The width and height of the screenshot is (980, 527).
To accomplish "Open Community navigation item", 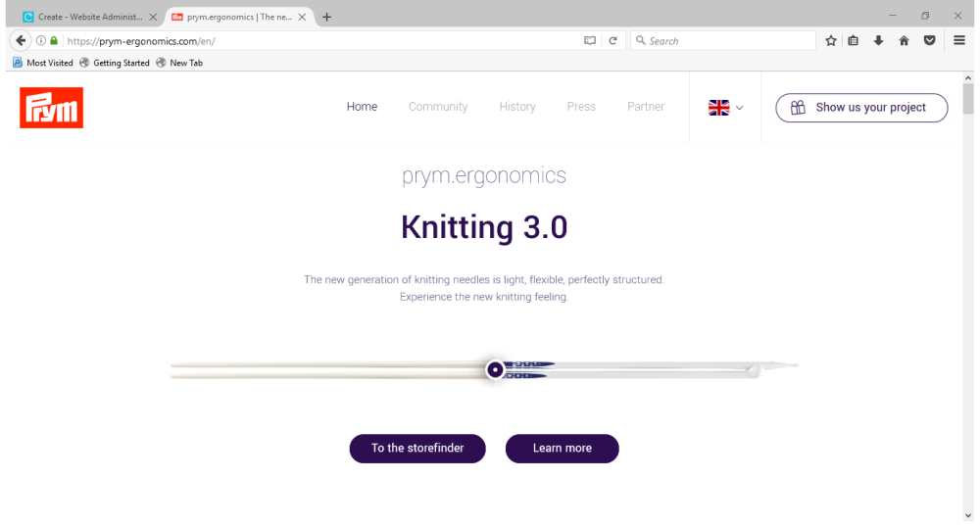I will pyautogui.click(x=438, y=107).
